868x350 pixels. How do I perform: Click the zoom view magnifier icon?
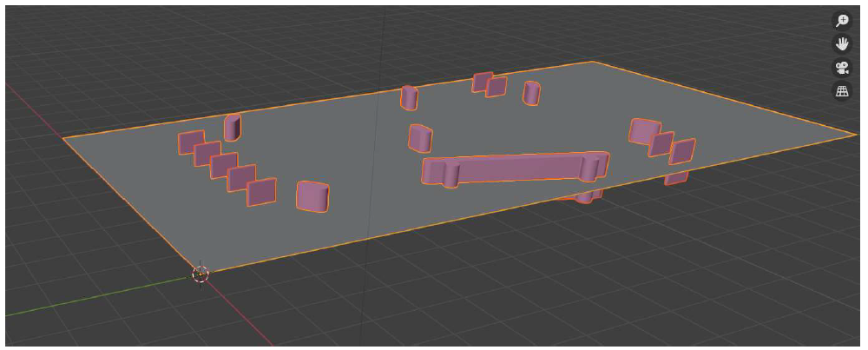point(842,21)
